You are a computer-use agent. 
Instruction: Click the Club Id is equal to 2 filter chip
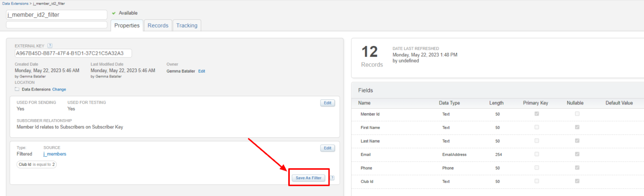coord(37,165)
